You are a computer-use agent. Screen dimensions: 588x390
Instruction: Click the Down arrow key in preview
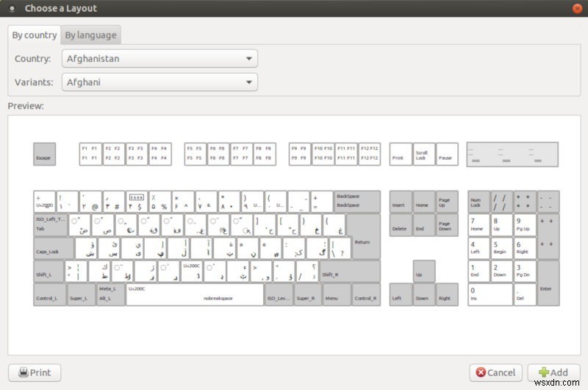point(424,294)
